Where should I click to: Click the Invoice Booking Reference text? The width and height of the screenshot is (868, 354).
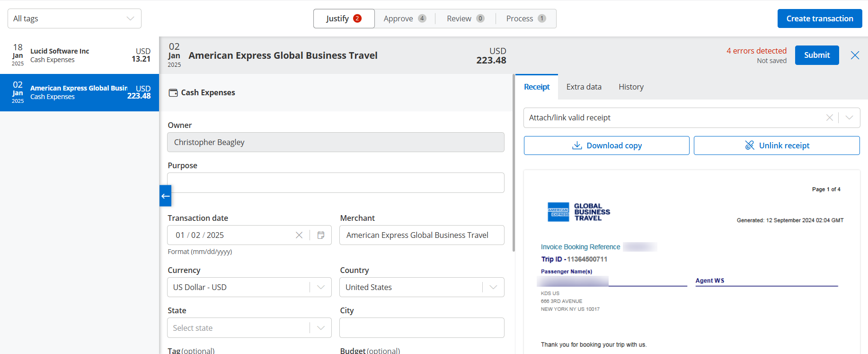point(580,247)
